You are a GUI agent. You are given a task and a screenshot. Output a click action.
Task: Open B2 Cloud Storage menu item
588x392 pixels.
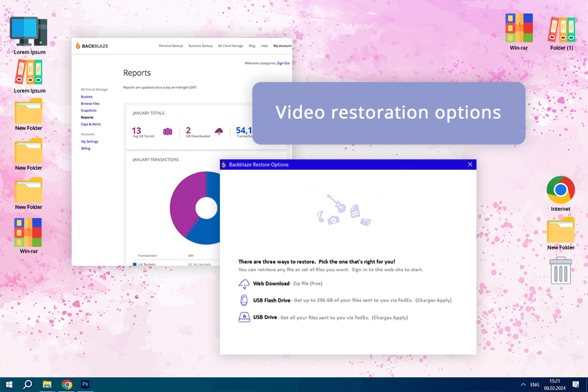tap(231, 46)
